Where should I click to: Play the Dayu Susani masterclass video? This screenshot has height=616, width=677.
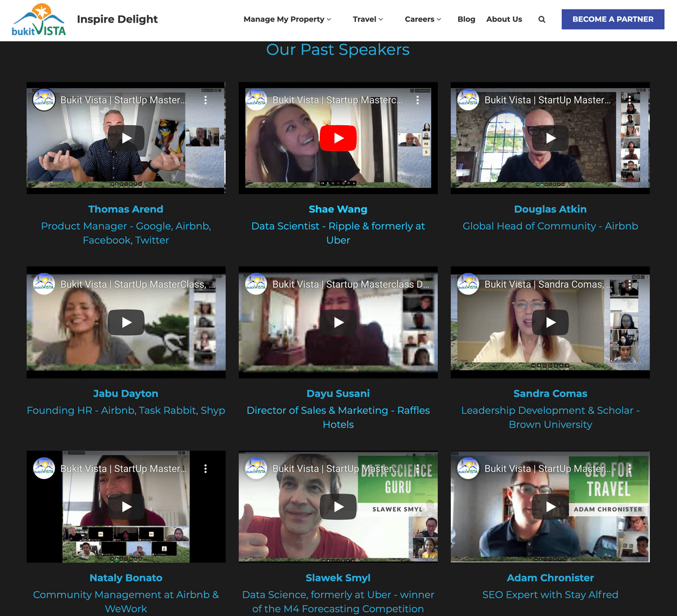338,323
